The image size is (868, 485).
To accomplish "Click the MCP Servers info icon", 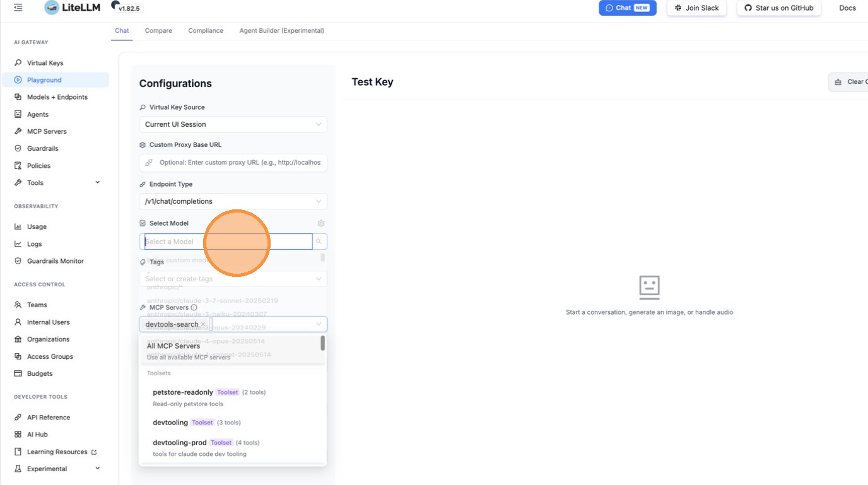I will point(194,308).
